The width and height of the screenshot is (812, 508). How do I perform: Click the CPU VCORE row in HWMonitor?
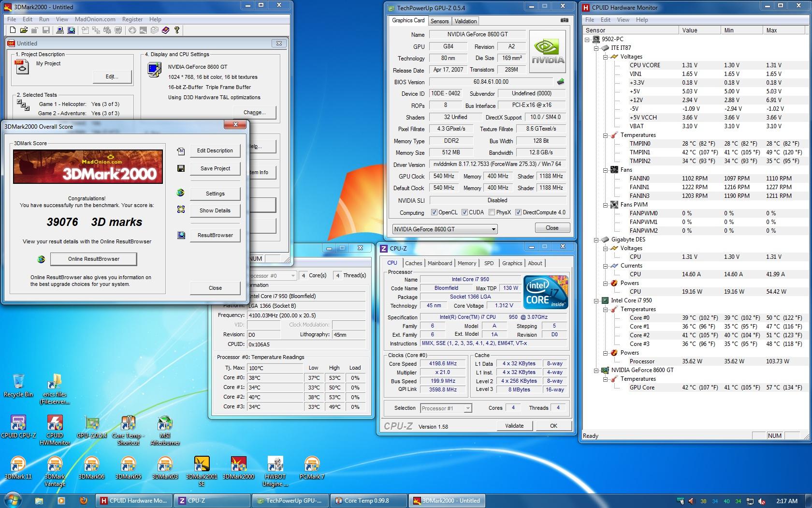[696, 65]
